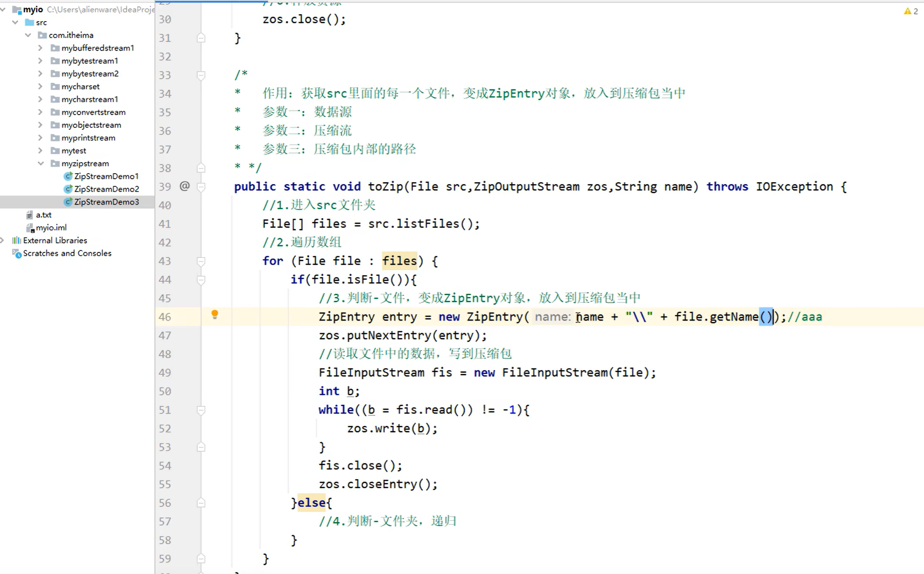
Task: Select the ZipStreamDemo1 class icon
Action: click(x=69, y=176)
